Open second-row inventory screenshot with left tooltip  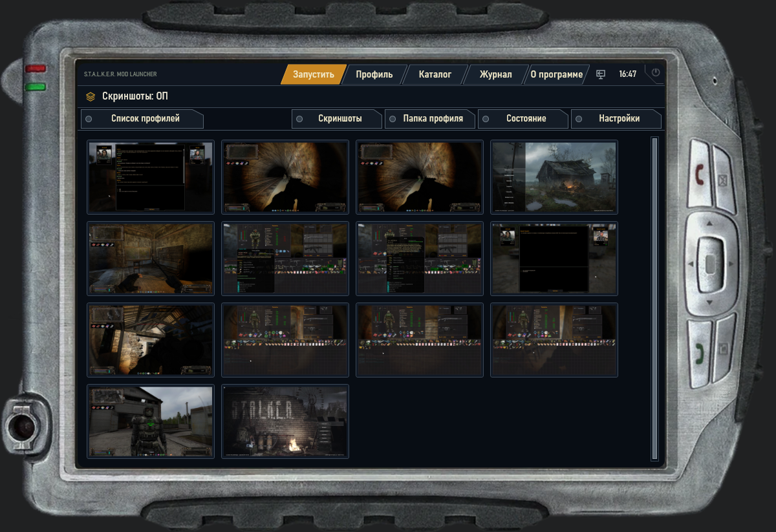pyautogui.click(x=285, y=259)
